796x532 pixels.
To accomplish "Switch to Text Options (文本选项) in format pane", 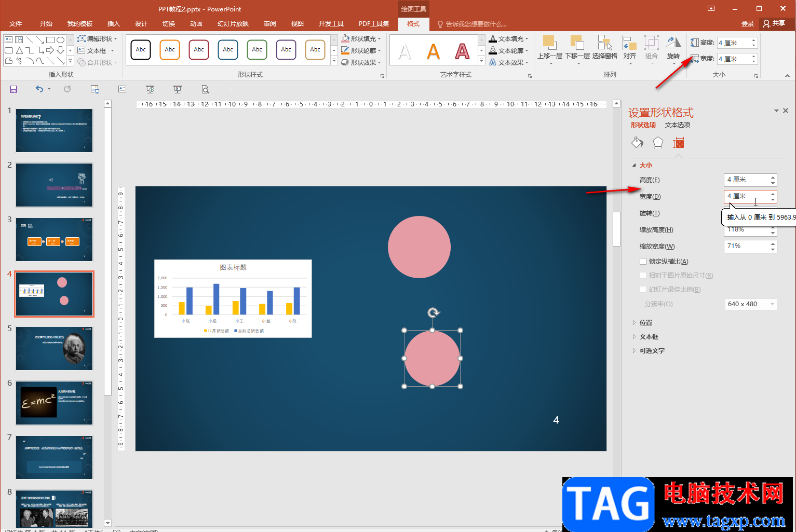I will point(678,125).
